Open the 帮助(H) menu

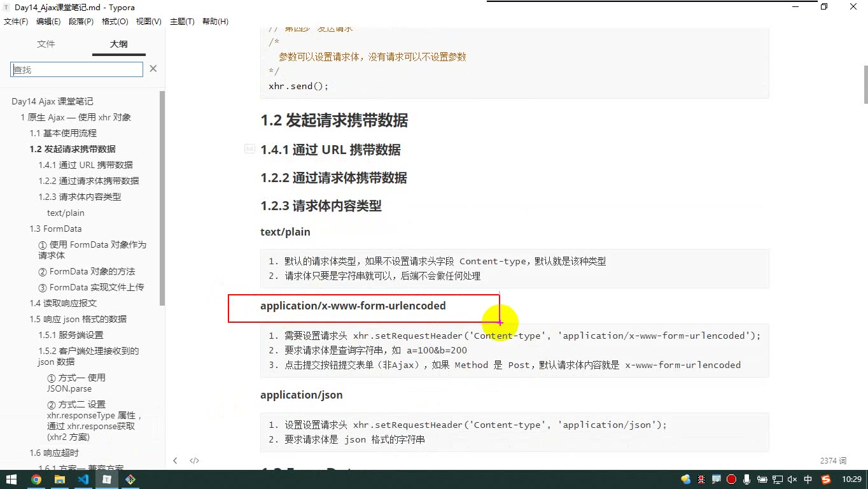[x=215, y=22]
